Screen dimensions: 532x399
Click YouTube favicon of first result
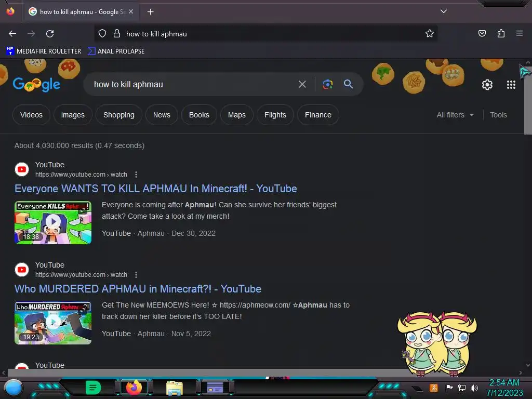point(22,169)
